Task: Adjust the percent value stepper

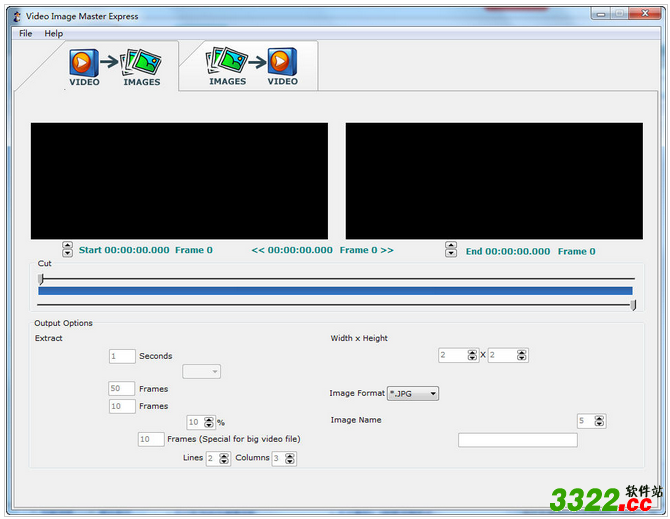Action: tap(209, 422)
